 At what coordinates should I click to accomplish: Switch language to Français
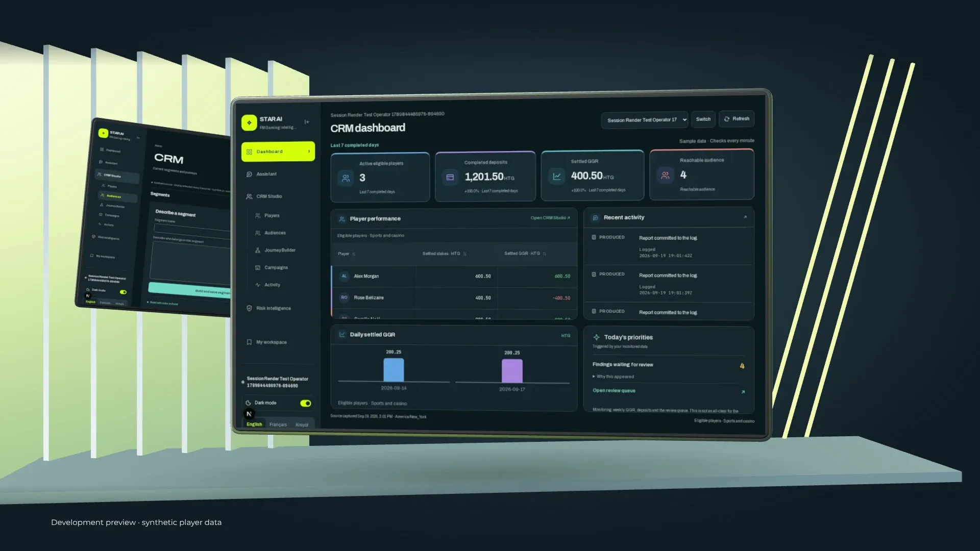pyautogui.click(x=278, y=424)
